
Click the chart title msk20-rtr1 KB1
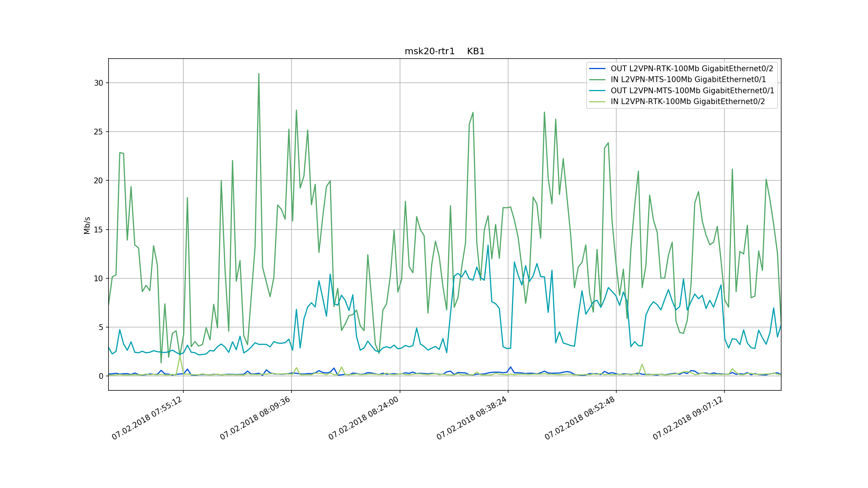click(444, 51)
